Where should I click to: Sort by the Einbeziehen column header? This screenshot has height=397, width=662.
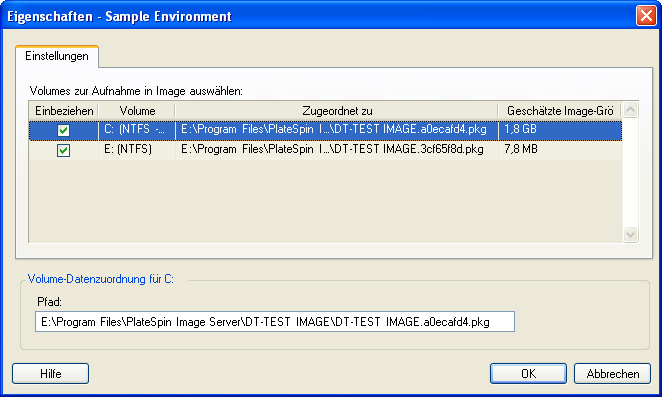click(x=64, y=111)
